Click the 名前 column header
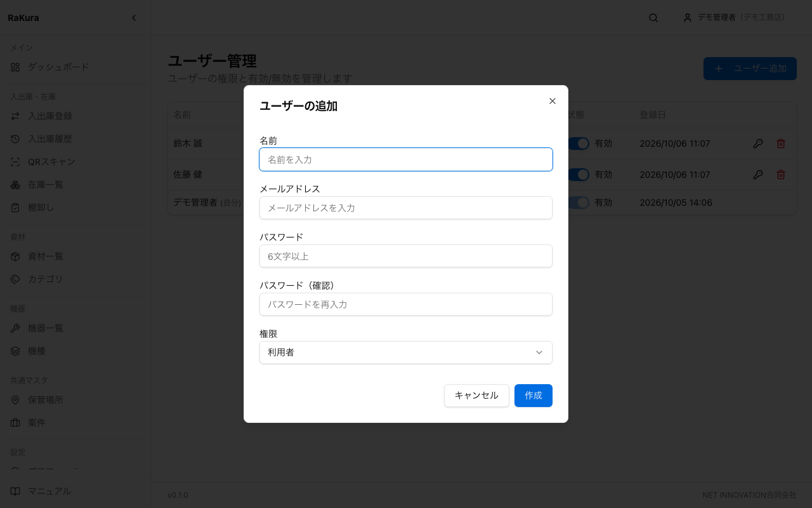This screenshot has width=812, height=508. (x=182, y=115)
